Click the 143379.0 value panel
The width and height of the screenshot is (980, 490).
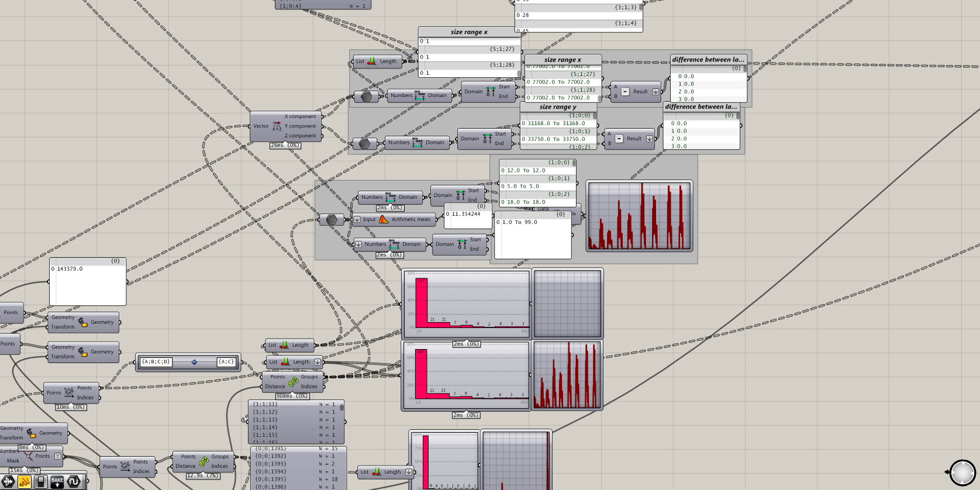88,281
